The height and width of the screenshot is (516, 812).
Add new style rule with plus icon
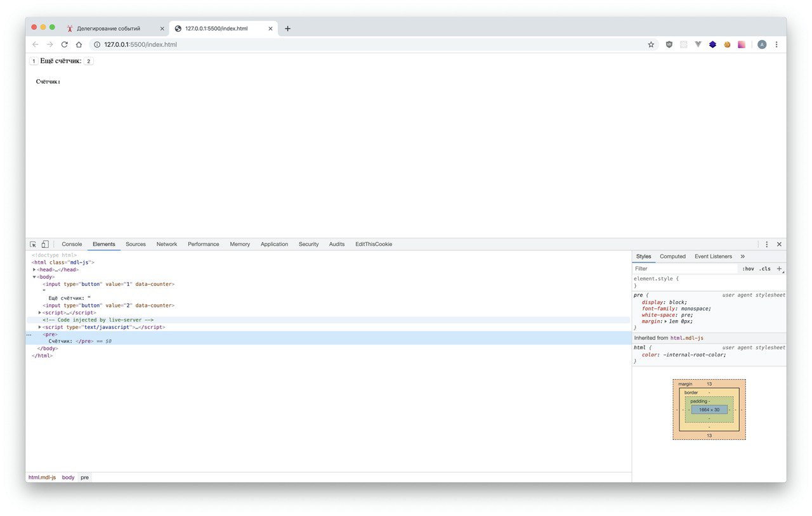780,268
